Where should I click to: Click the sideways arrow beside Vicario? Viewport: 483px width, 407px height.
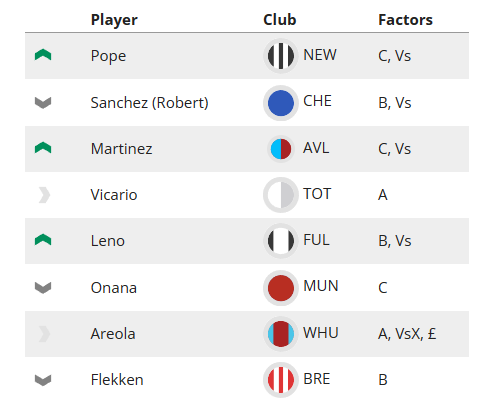(44, 195)
